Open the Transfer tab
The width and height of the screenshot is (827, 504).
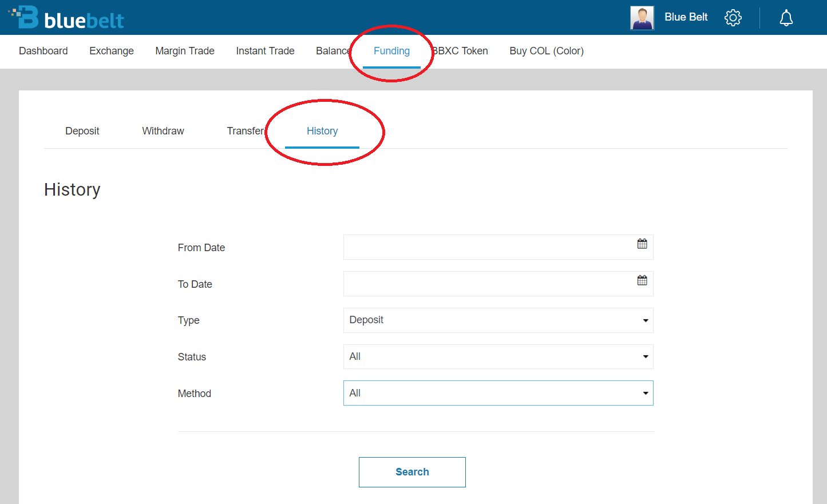click(245, 131)
